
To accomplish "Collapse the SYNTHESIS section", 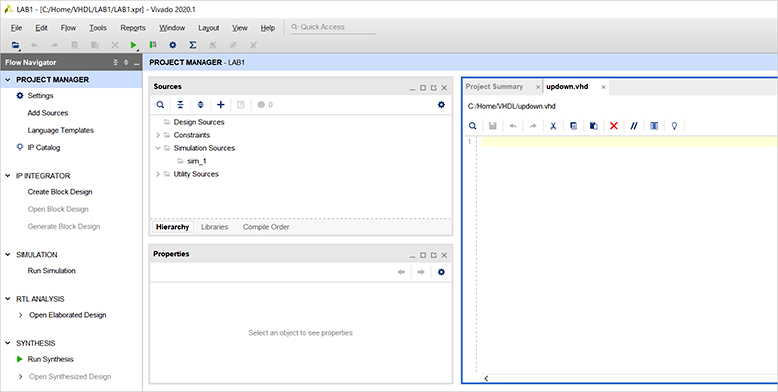I will [7, 343].
